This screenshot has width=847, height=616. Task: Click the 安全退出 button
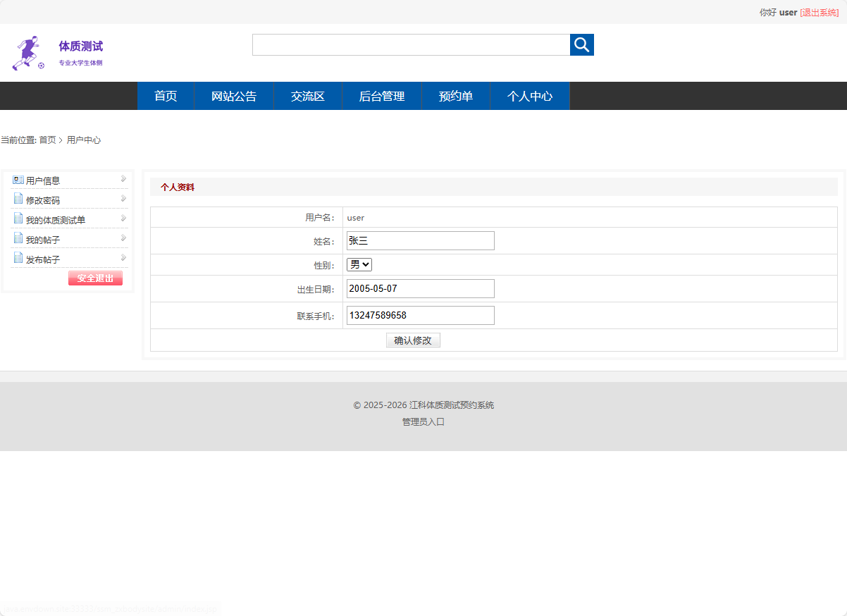pyautogui.click(x=95, y=278)
